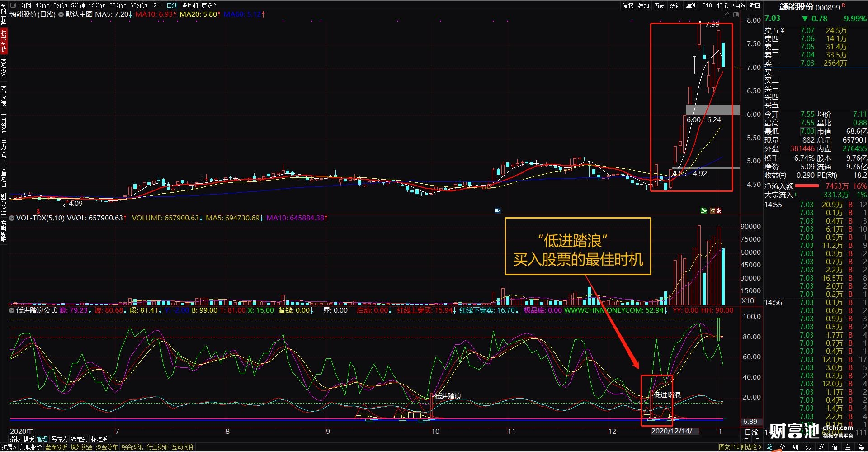Screen dimensions: 868x452
Task: Add stock with +自选 button
Action: pyautogui.click(x=739, y=5)
